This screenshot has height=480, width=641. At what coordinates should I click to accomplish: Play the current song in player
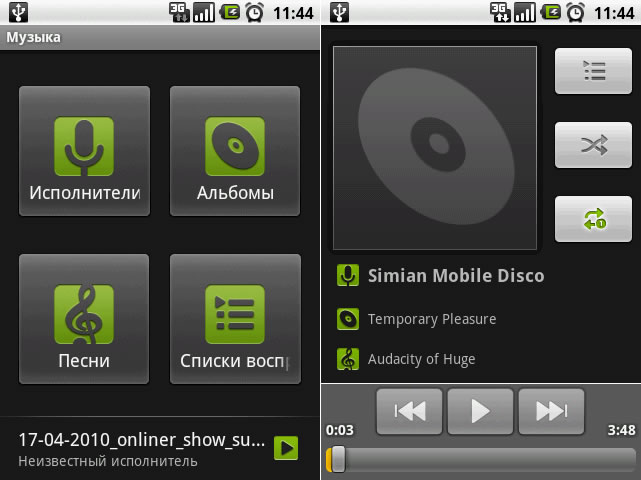(480, 411)
